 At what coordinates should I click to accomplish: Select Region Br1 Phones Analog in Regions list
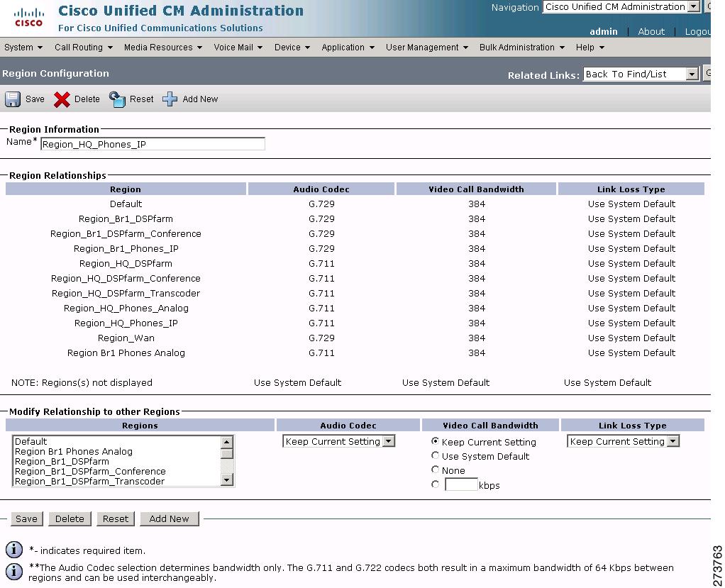(118, 451)
